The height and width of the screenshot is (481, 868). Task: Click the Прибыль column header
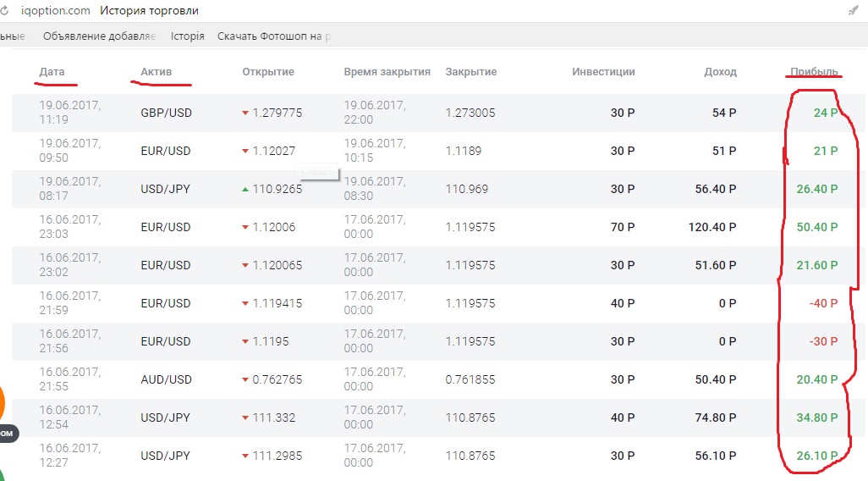click(x=814, y=71)
